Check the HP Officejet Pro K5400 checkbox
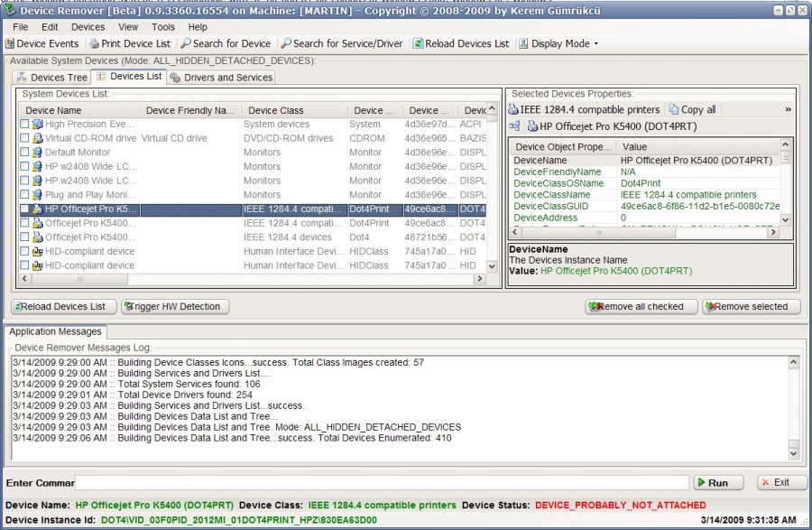This screenshot has width=812, height=530. coord(25,209)
